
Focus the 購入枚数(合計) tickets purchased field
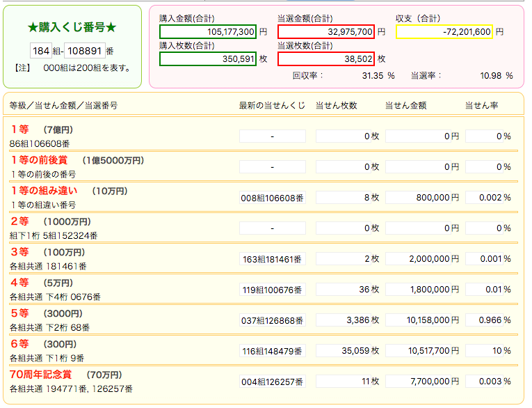point(208,59)
